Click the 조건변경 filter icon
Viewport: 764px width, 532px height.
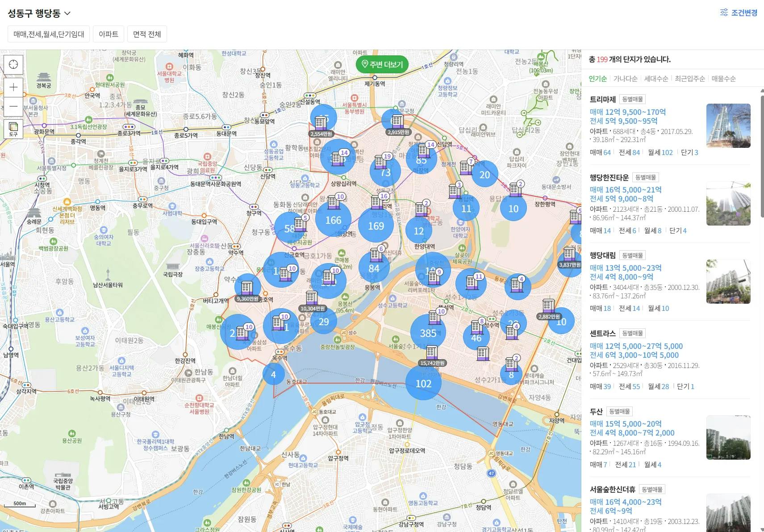(x=724, y=13)
